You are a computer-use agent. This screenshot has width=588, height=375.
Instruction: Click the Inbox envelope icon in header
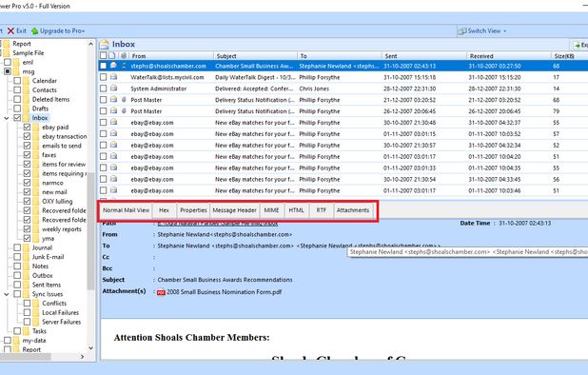[x=104, y=44]
